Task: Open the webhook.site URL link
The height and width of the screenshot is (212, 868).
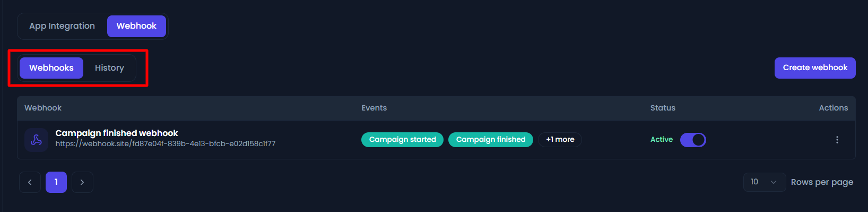Action: click(166, 144)
